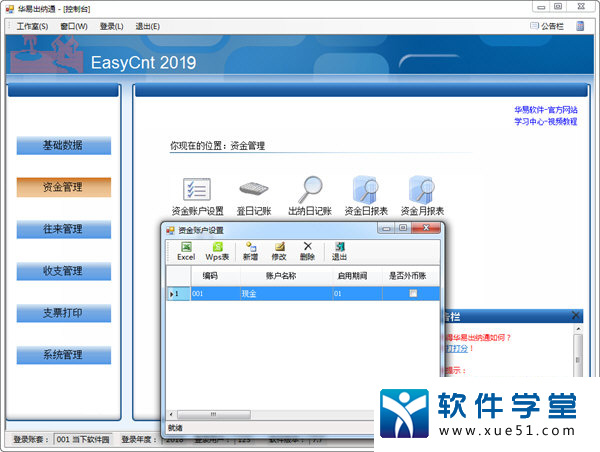
Task: Open the 公告栏 icon in menu bar
Action: pos(547,26)
